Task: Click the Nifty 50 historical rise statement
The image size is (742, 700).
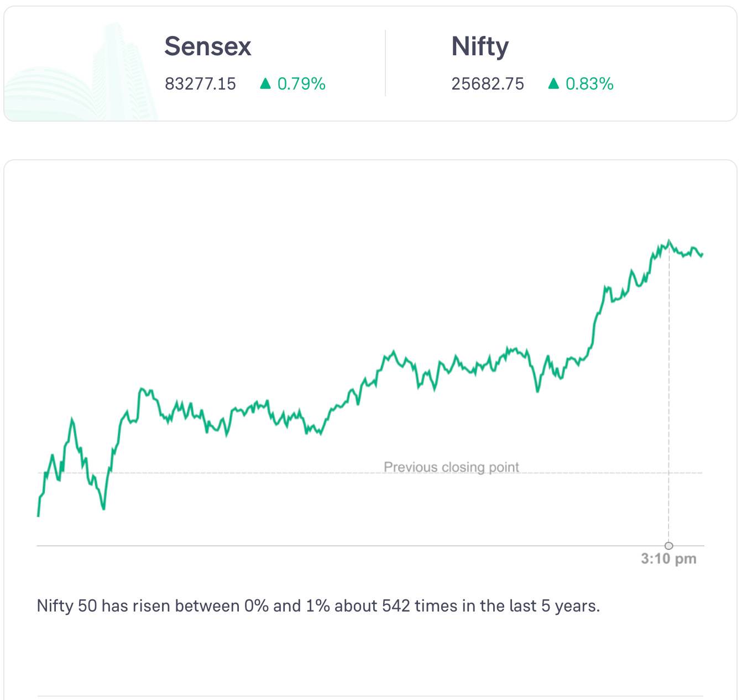Action: [x=318, y=606]
